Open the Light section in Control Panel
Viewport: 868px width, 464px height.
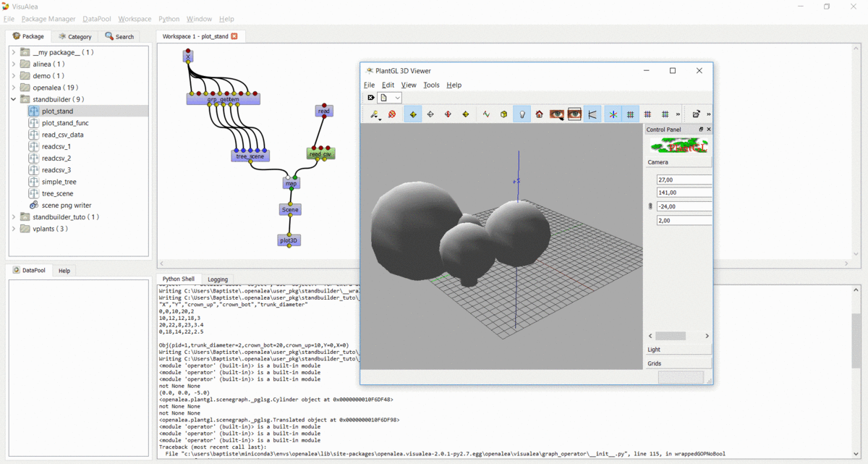click(x=678, y=350)
